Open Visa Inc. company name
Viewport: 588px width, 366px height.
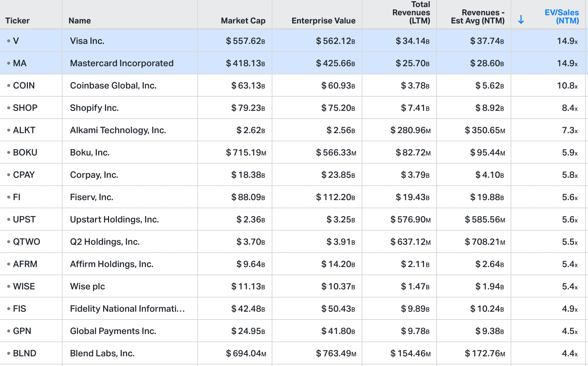click(x=87, y=41)
